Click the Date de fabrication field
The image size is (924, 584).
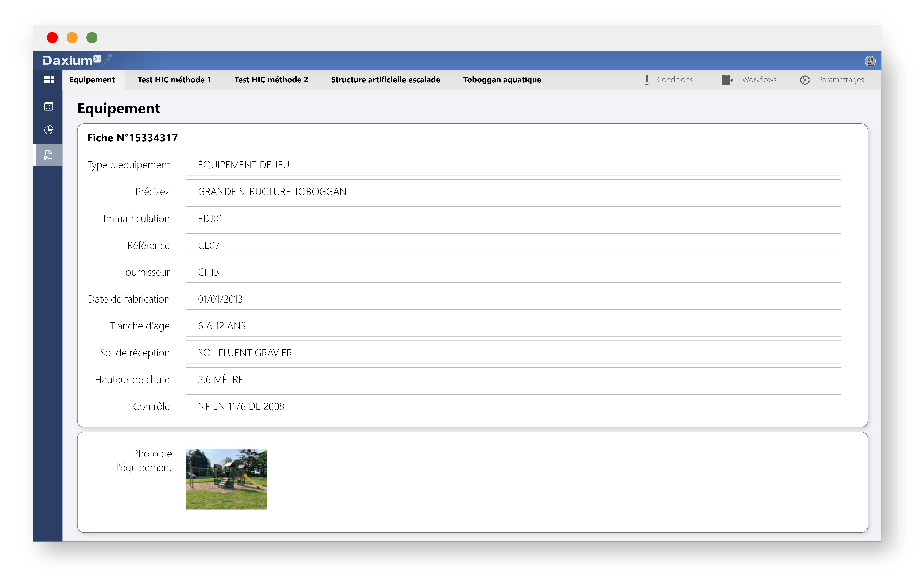tap(513, 299)
